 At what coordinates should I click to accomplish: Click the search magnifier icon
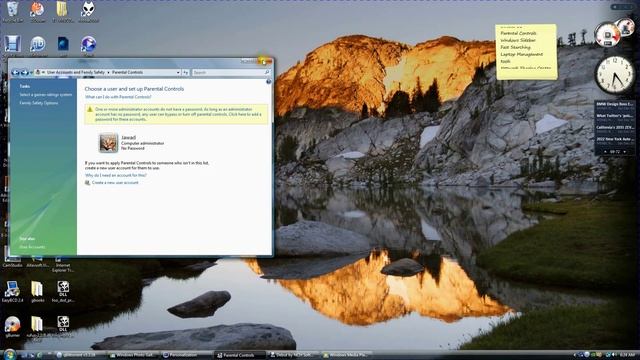click(267, 72)
